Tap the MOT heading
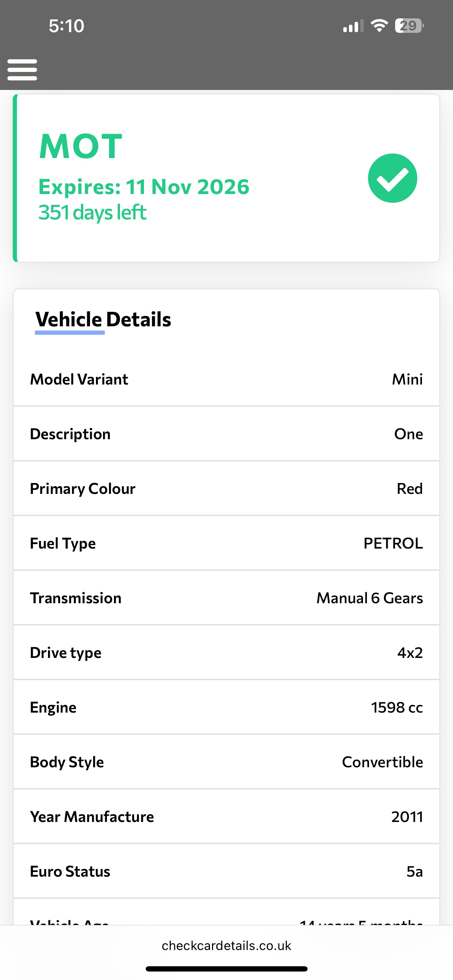Image resolution: width=453 pixels, height=980 pixels. (81, 146)
